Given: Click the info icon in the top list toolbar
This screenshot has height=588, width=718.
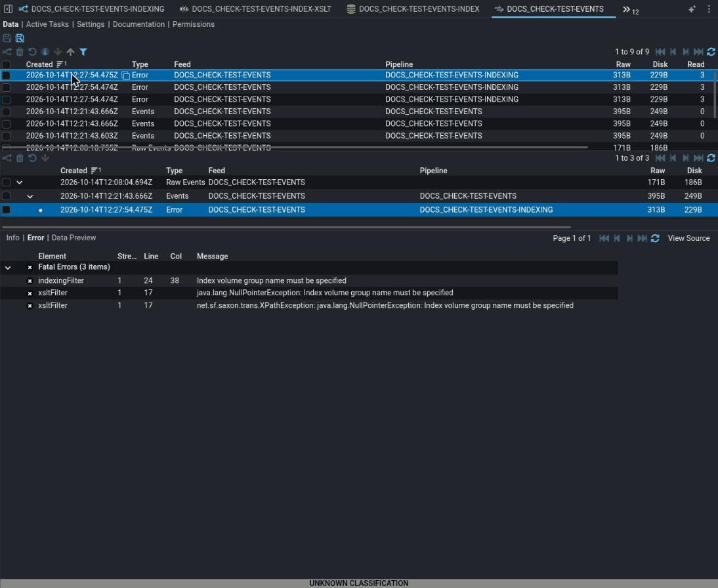Looking at the screenshot, I should (45, 52).
